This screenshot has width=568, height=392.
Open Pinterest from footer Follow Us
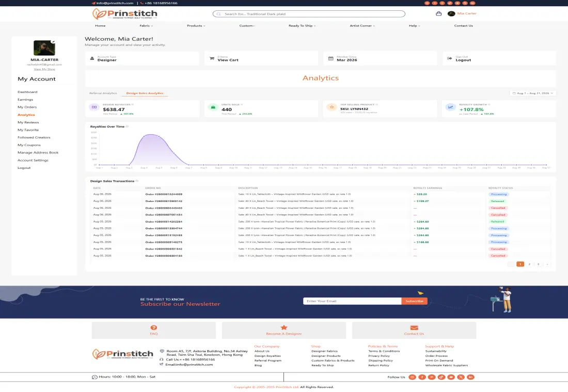tap(432, 377)
